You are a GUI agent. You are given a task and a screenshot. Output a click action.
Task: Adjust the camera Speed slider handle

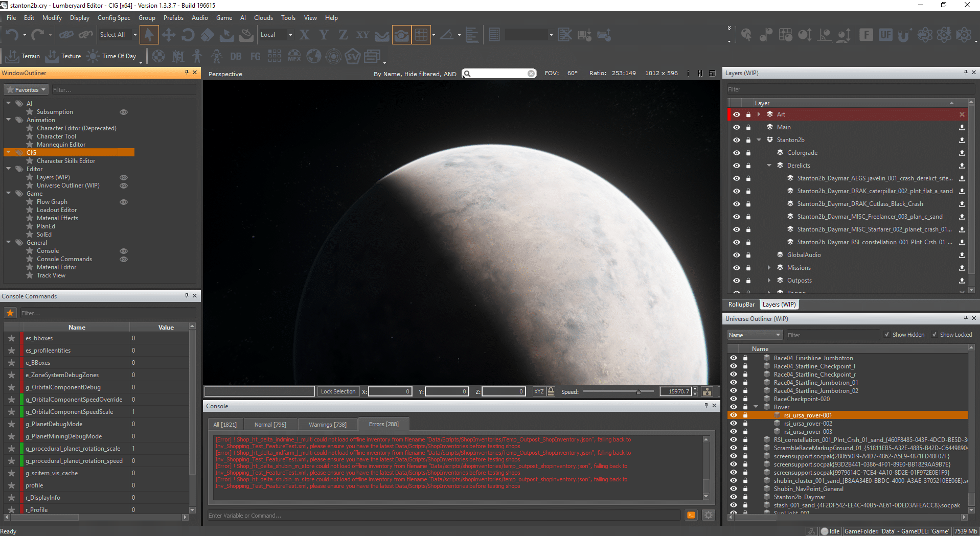(x=639, y=392)
